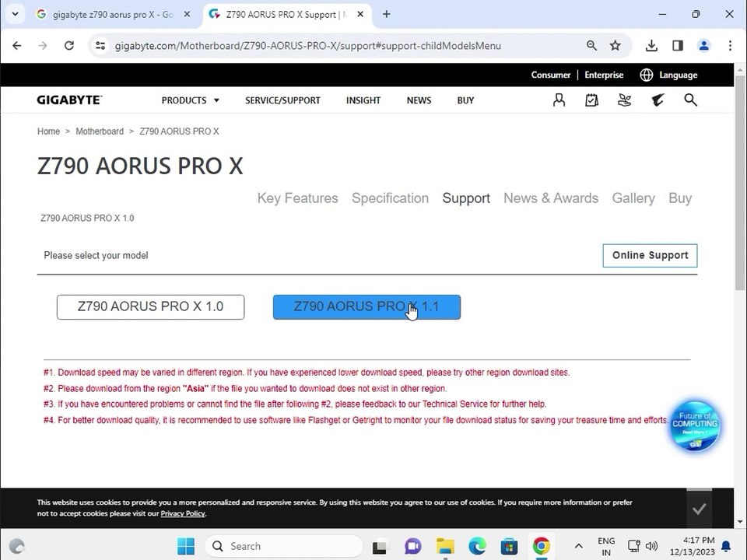Click the Gigabyte calendar check icon
The width and height of the screenshot is (747, 560).
(x=591, y=100)
